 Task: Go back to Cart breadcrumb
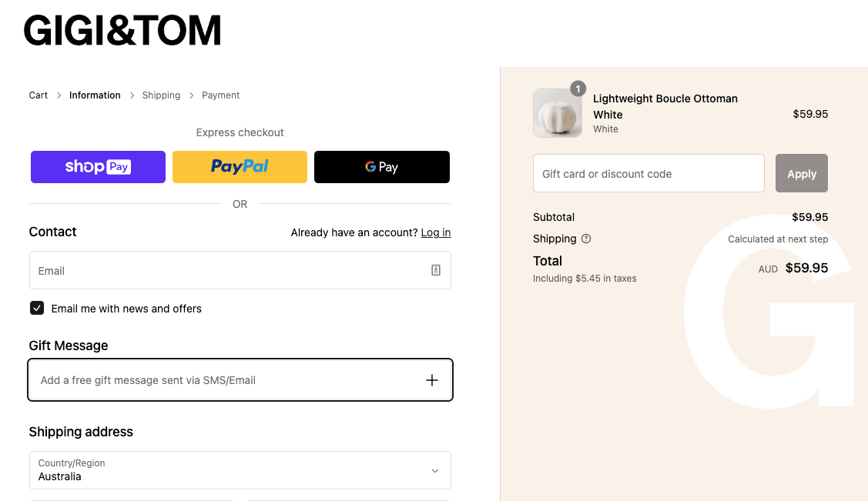(39, 95)
